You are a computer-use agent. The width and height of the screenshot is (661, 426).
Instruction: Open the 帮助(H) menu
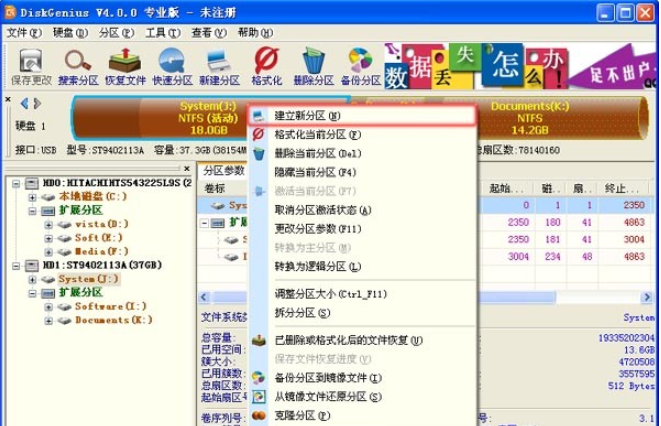[x=255, y=32]
